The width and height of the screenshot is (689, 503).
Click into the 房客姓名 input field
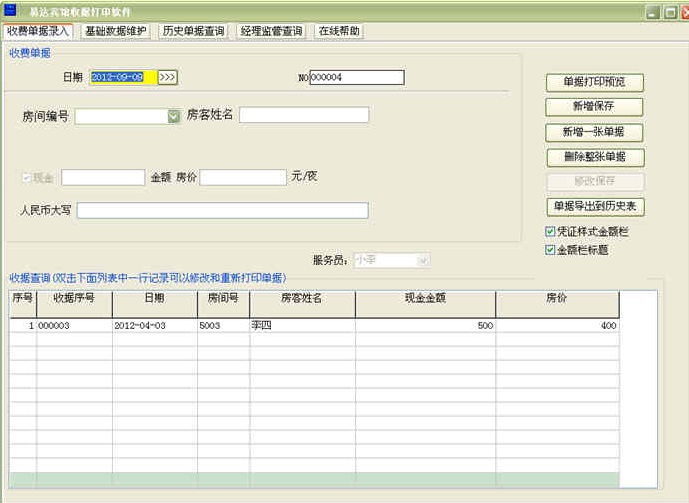pos(303,115)
